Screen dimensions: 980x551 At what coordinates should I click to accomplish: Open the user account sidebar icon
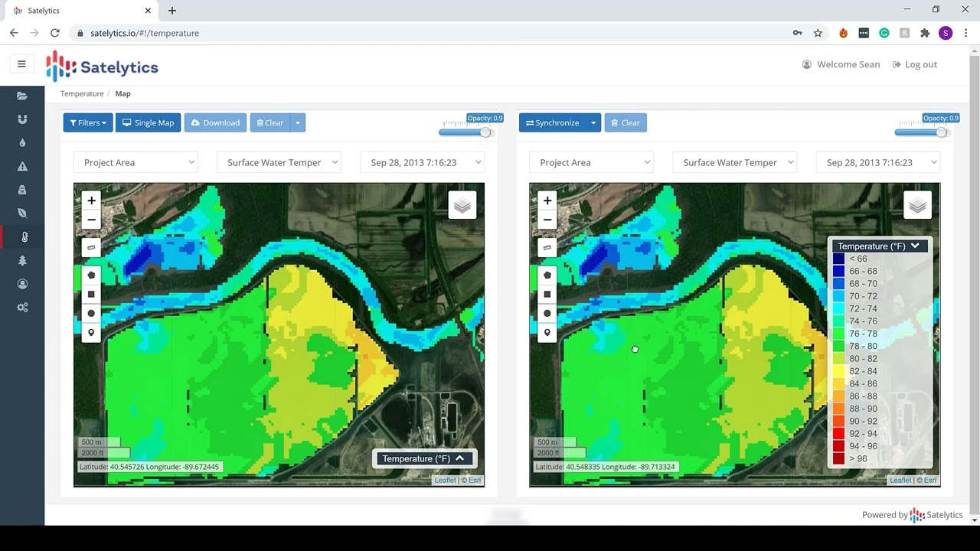tap(22, 284)
